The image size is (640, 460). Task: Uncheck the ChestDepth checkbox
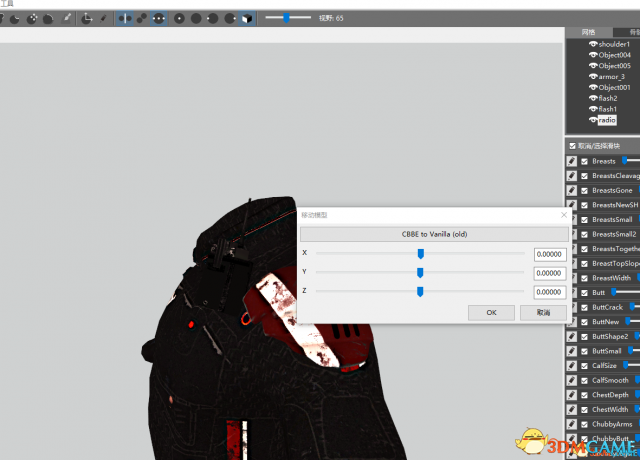(x=584, y=395)
